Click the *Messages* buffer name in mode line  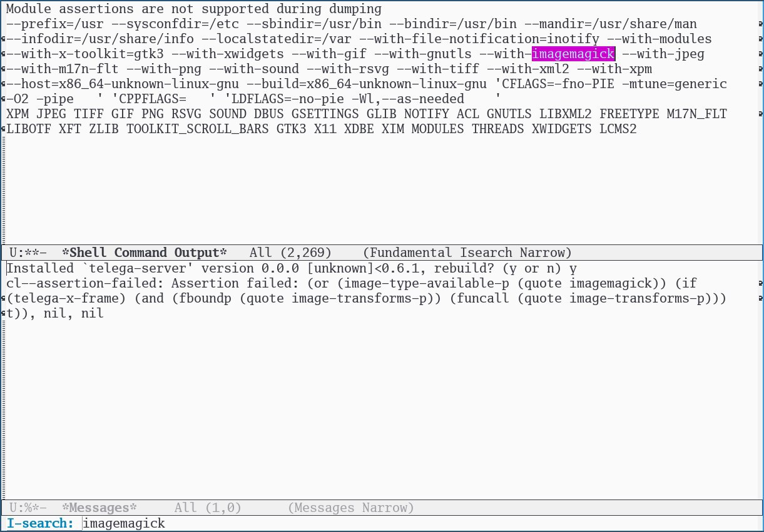click(99, 508)
